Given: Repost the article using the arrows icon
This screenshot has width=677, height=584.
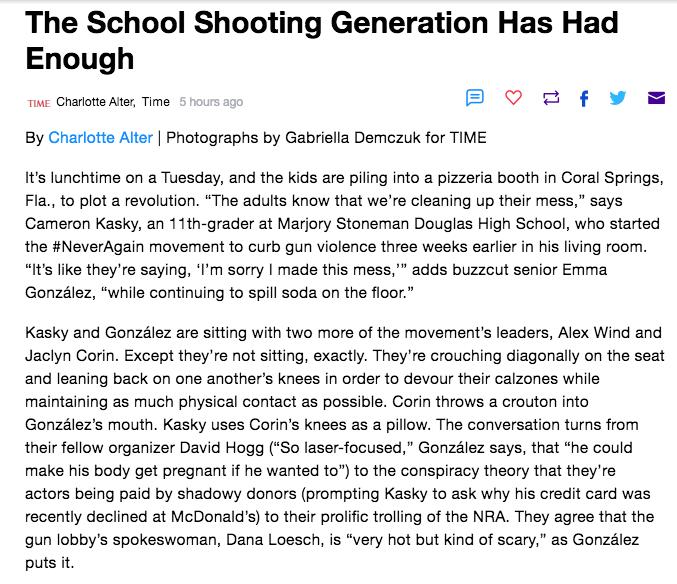Looking at the screenshot, I should point(551,98).
